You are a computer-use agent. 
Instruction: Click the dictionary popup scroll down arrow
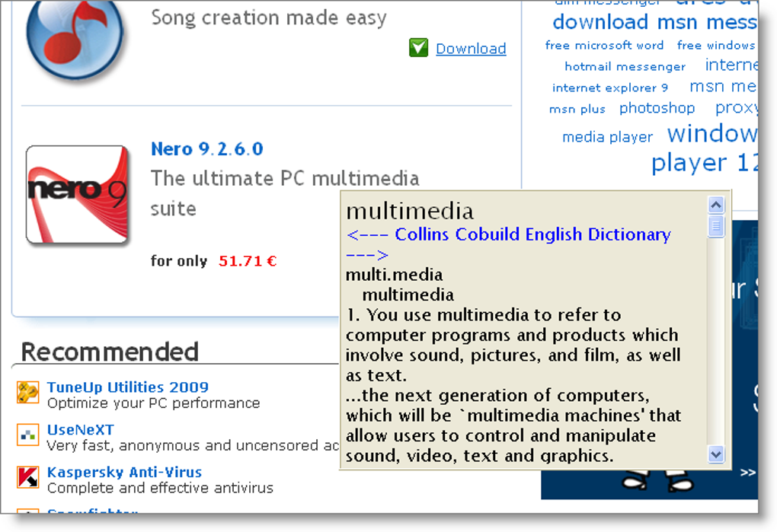[716, 454]
